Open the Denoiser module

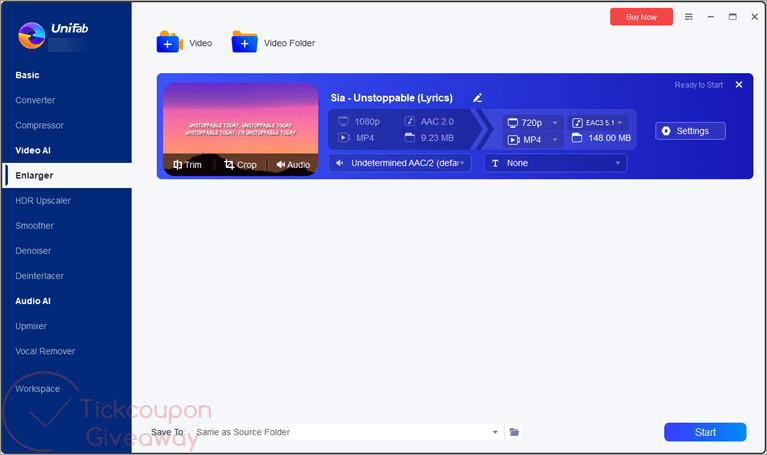point(33,251)
